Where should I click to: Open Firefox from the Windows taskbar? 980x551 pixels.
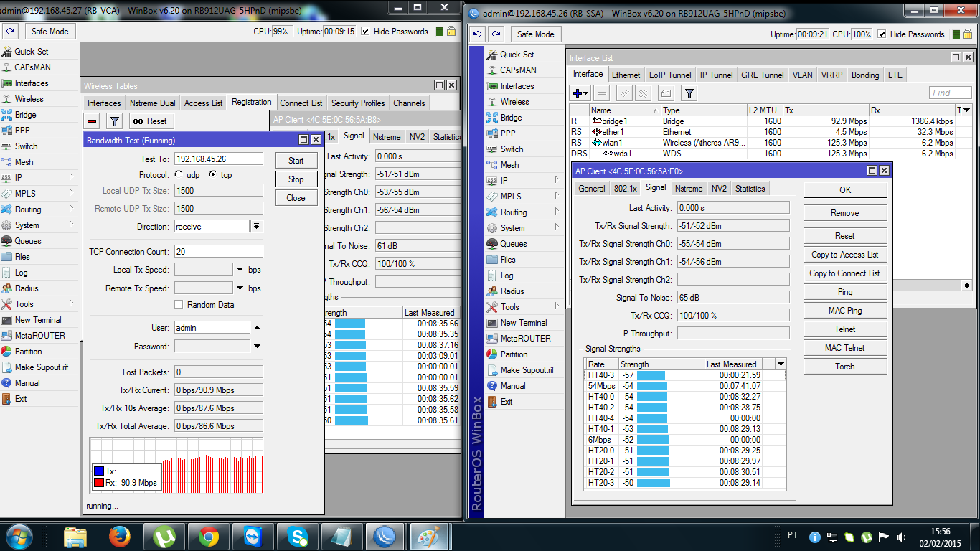click(120, 536)
